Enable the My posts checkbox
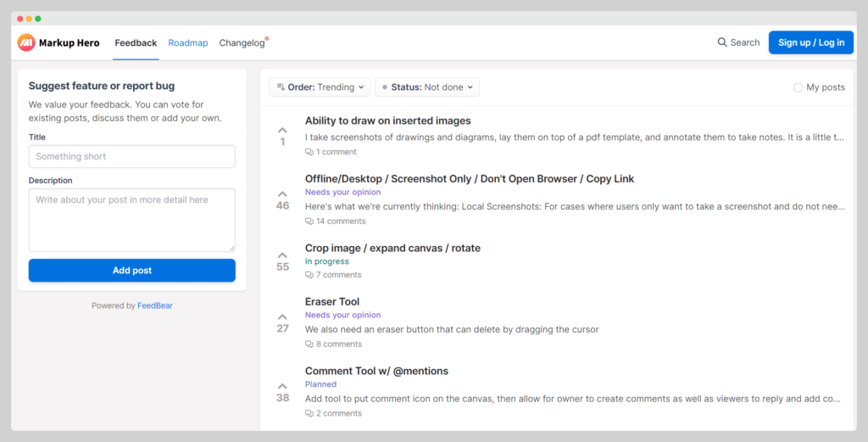This screenshot has height=442, width=868. (x=798, y=87)
